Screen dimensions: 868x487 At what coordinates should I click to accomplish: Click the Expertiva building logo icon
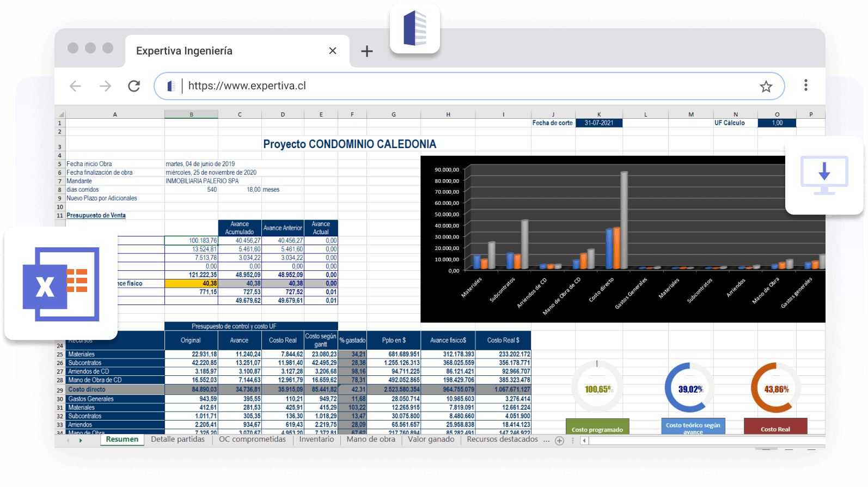coord(414,28)
